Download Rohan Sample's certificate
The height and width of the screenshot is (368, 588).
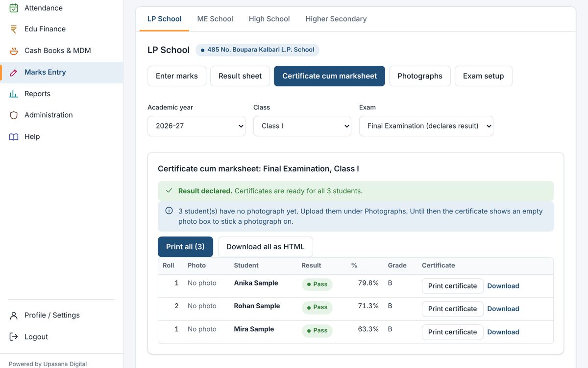click(503, 309)
